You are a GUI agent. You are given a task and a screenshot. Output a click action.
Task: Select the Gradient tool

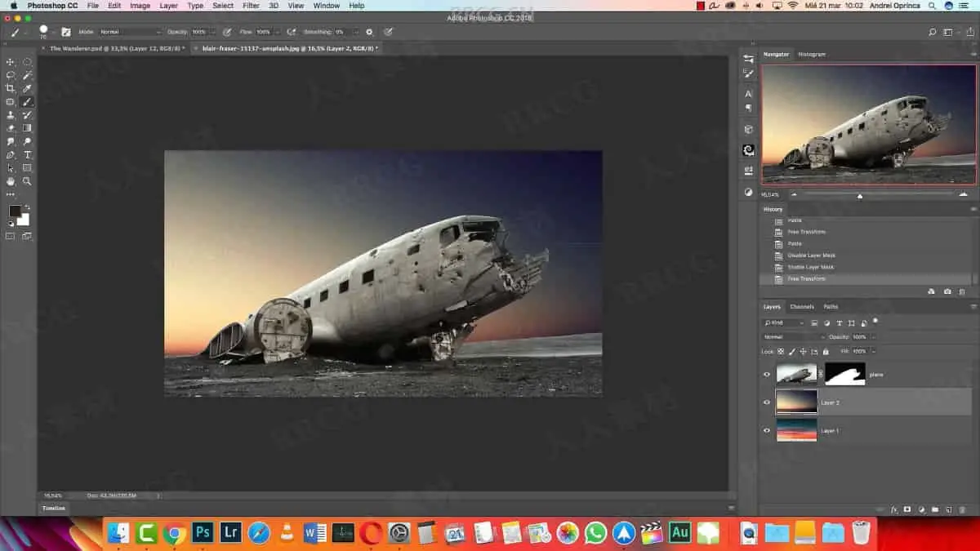click(x=27, y=128)
